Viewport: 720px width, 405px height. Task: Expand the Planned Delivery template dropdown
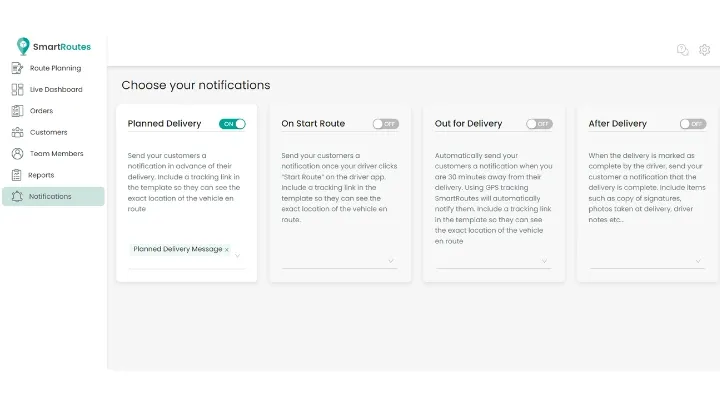[x=237, y=255]
